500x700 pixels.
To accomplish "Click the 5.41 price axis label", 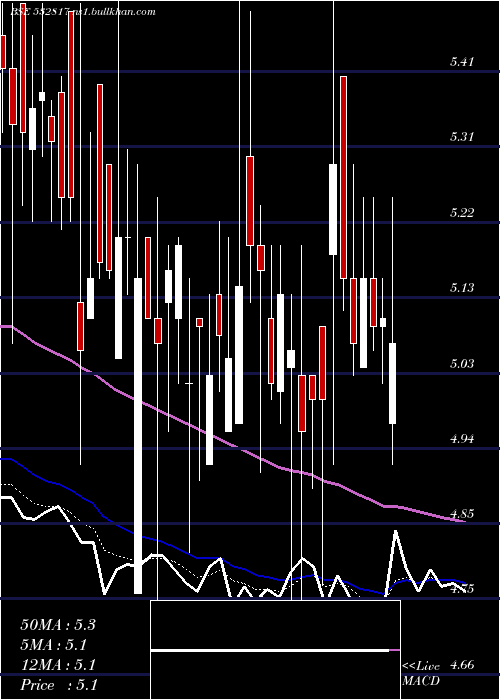I will pyautogui.click(x=462, y=62).
